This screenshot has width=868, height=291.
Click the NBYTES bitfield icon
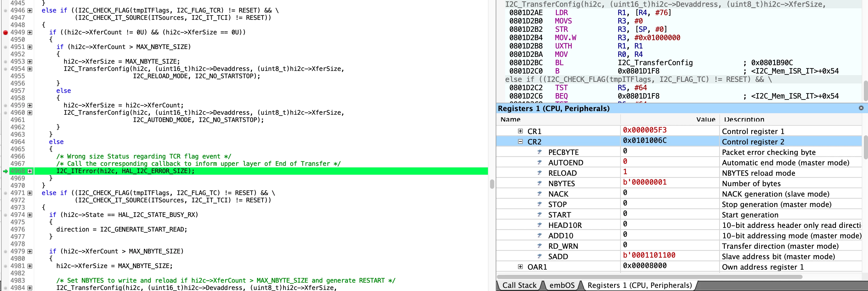point(540,183)
